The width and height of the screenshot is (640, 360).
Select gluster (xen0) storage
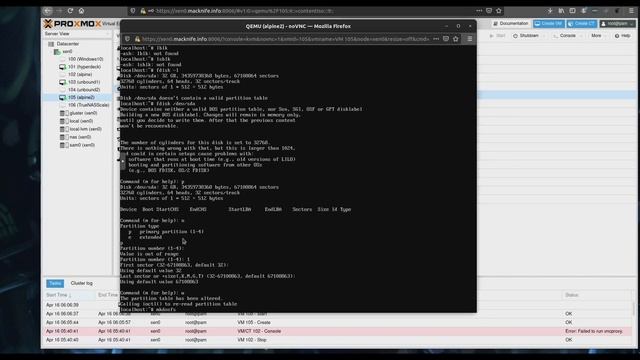pos(83,113)
